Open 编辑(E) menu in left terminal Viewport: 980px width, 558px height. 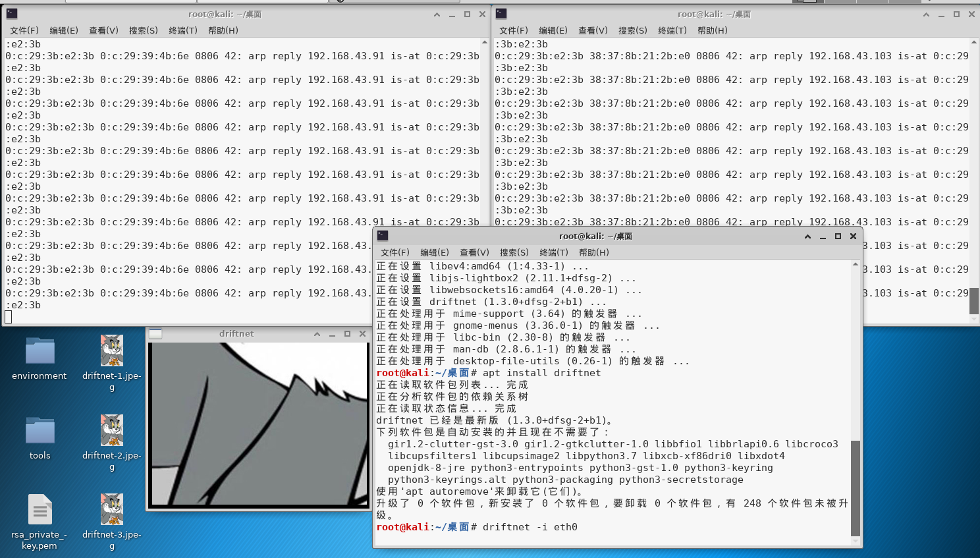[64, 30]
